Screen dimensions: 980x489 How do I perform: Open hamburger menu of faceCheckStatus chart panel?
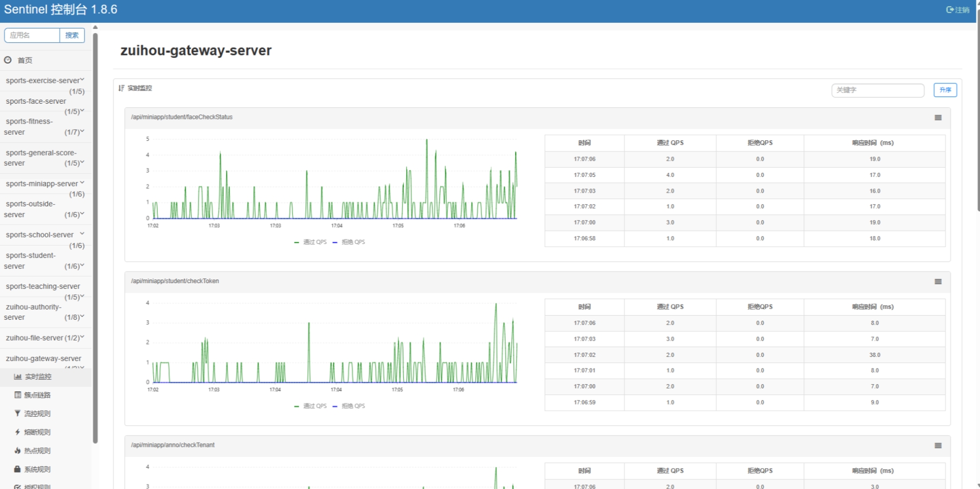point(938,117)
